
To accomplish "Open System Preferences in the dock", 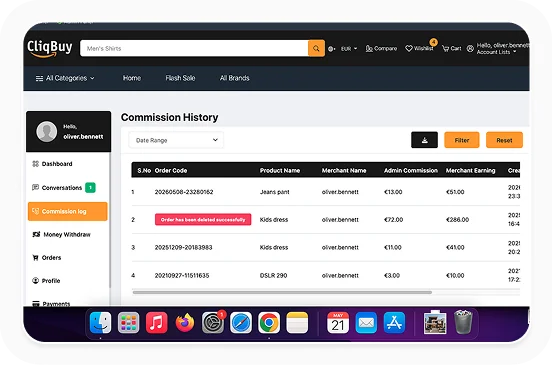I will (213, 322).
